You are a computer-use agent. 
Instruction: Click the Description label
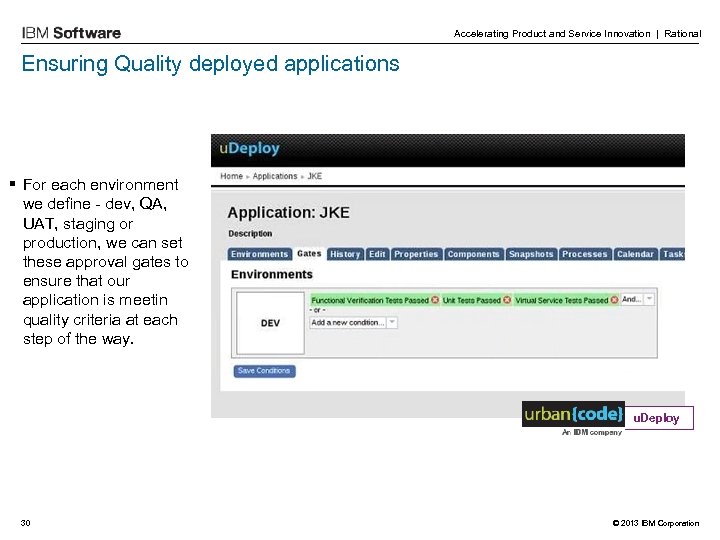click(x=250, y=234)
